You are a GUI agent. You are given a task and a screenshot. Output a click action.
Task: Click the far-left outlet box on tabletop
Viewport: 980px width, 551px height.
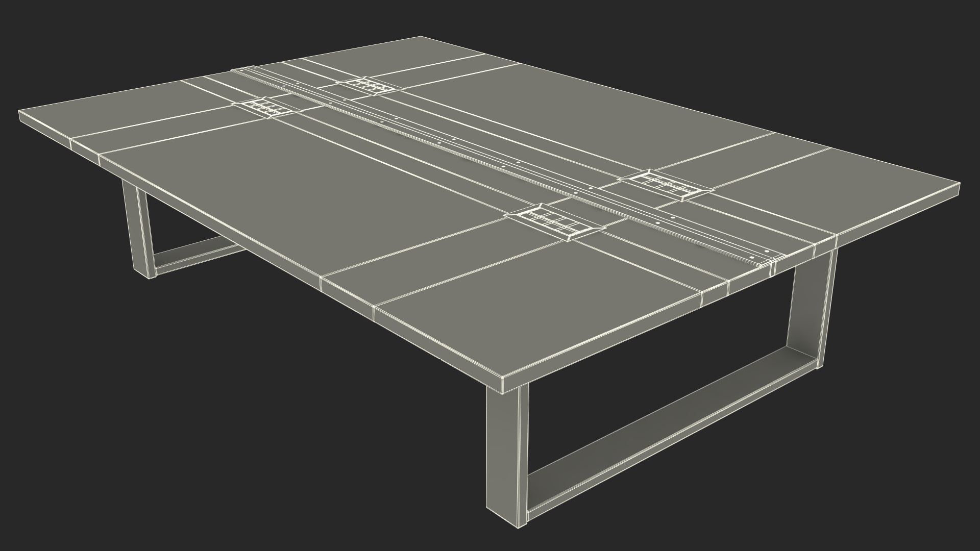click(267, 108)
